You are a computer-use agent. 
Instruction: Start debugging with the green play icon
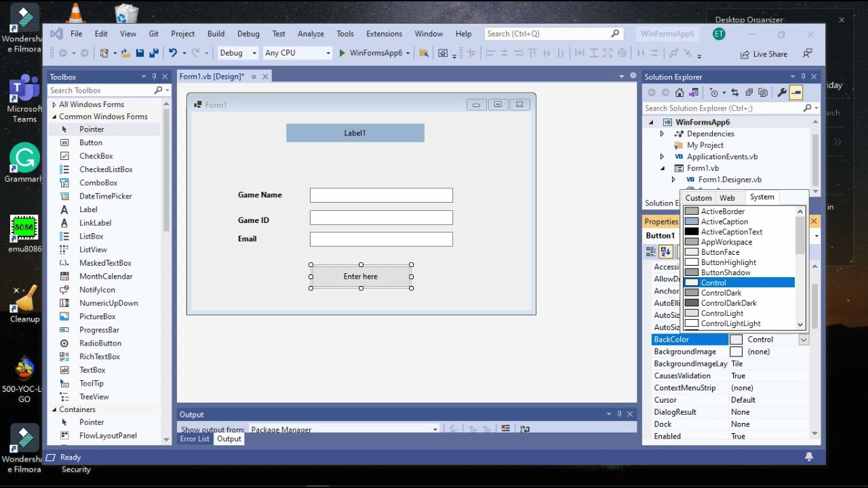pyautogui.click(x=342, y=53)
